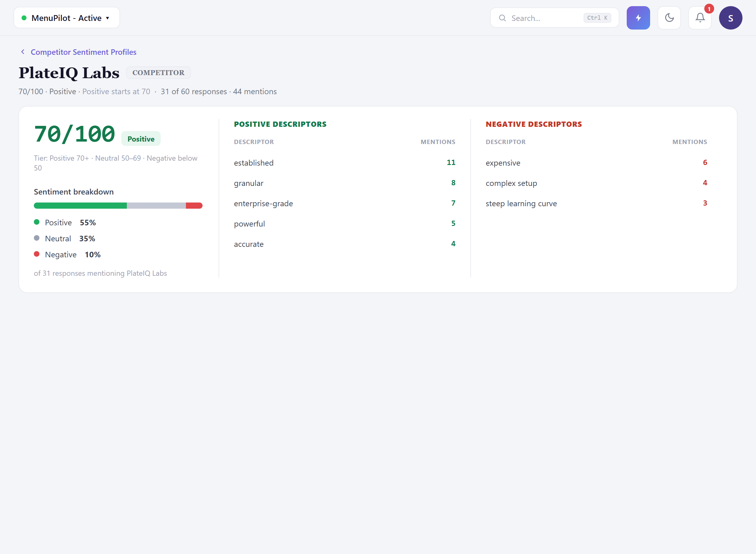This screenshot has width=756, height=554.
Task: Click the 'Positive starts at 70' note
Action: tap(116, 91)
